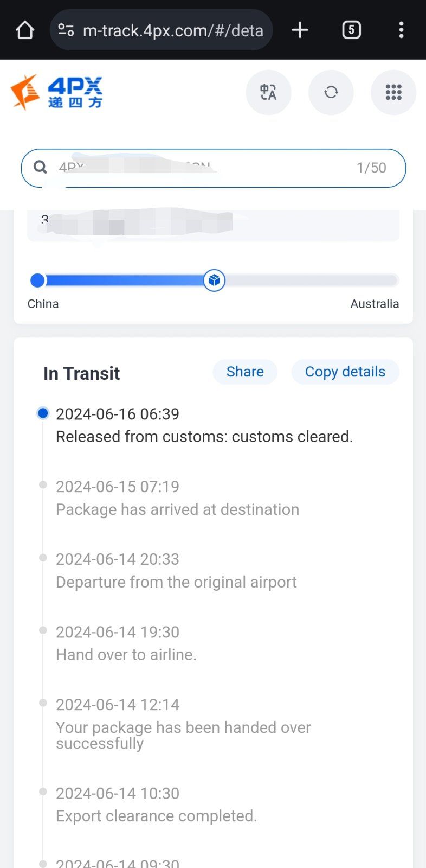Select the customs cleared timeline marker
The image size is (426, 868).
click(43, 413)
